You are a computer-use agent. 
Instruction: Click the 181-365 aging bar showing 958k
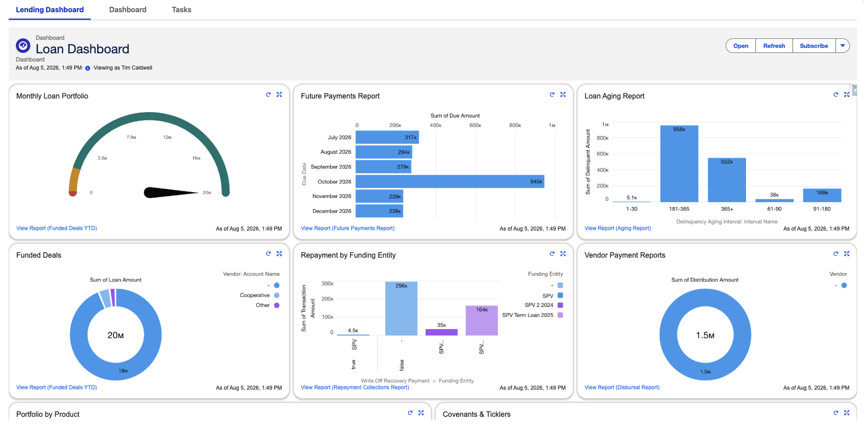pos(679,164)
